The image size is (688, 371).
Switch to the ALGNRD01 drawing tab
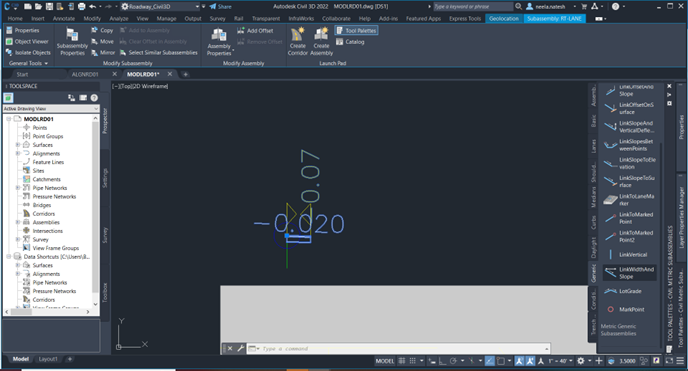(x=85, y=74)
